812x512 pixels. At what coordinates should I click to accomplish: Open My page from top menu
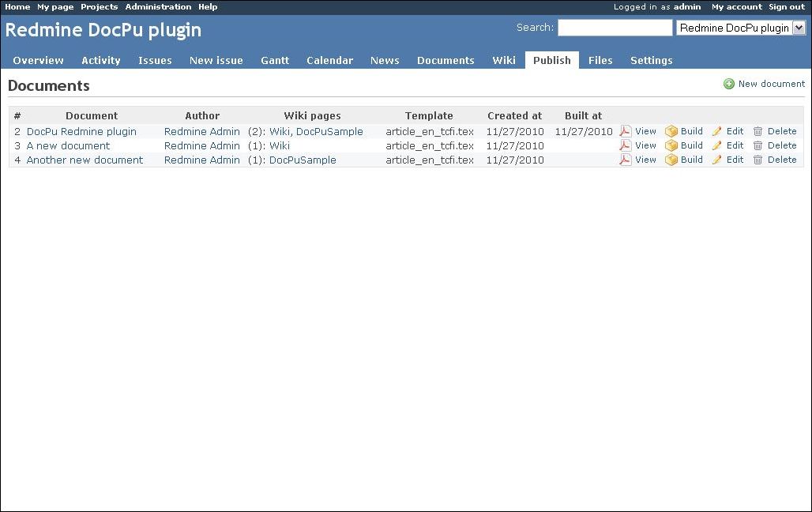55,7
